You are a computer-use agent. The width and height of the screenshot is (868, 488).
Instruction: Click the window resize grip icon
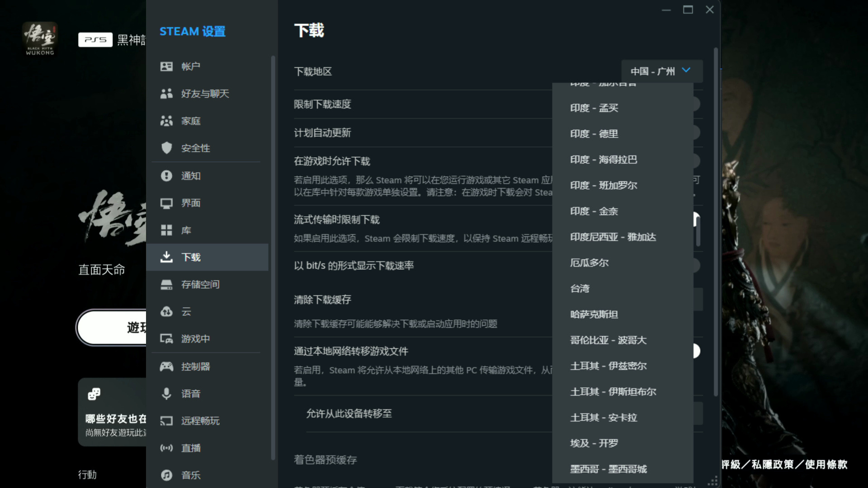pyautogui.click(x=712, y=481)
